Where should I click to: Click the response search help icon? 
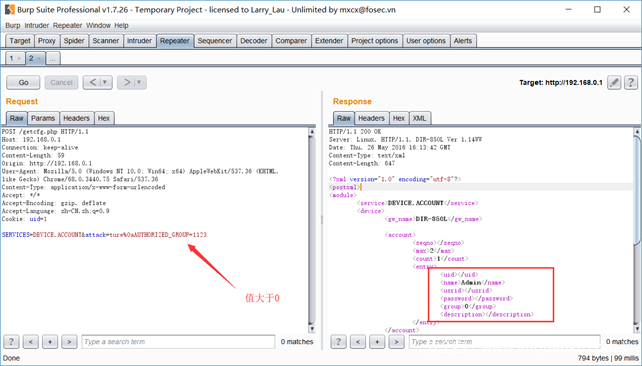coord(338,341)
